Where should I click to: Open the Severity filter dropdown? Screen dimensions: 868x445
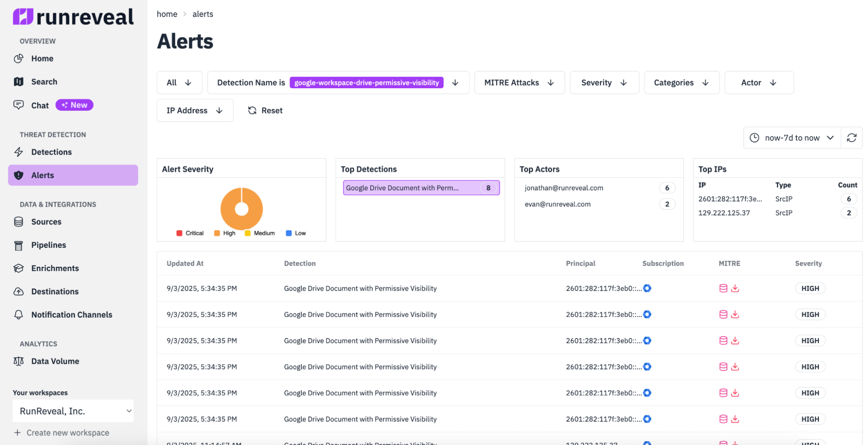point(604,83)
